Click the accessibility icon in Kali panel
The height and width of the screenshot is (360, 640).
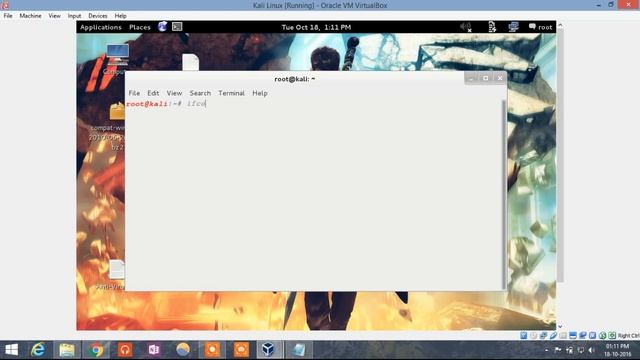point(492,27)
